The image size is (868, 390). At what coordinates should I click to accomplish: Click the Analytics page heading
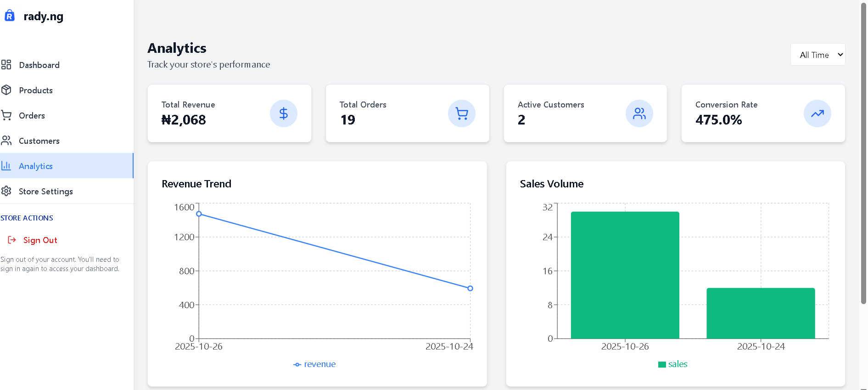click(177, 48)
